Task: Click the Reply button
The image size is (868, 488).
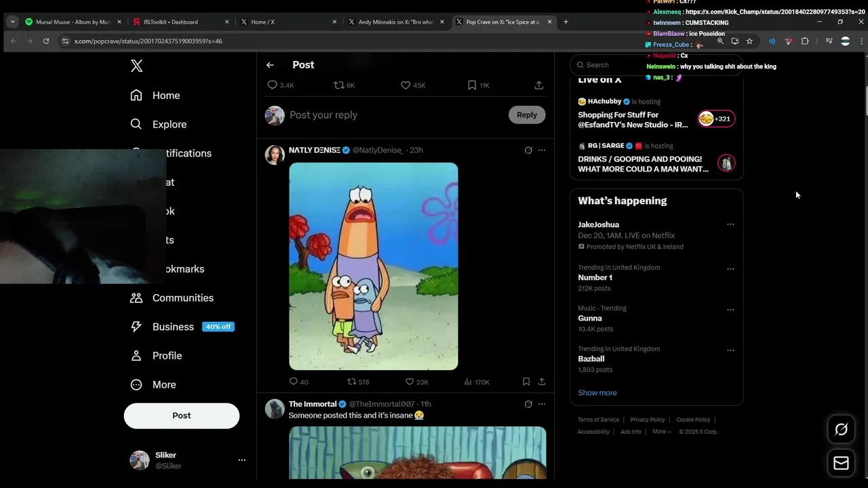Action: [x=527, y=115]
